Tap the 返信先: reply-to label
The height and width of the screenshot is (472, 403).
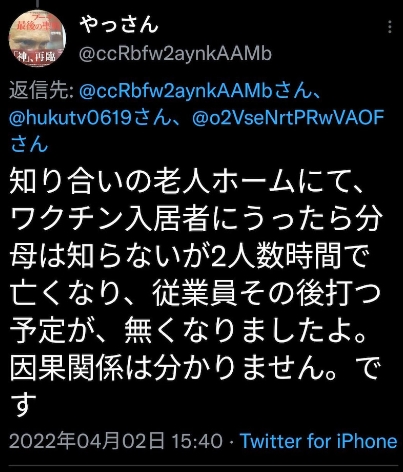[42, 91]
